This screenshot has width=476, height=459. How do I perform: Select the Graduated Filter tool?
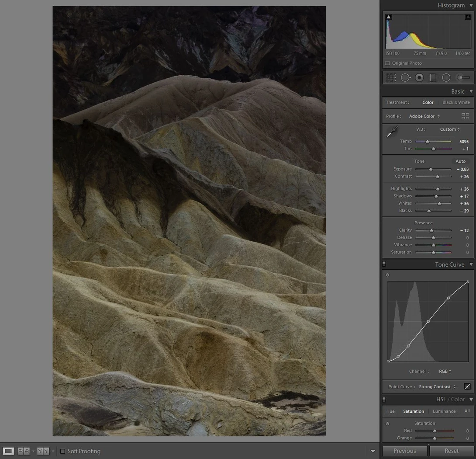click(x=433, y=78)
